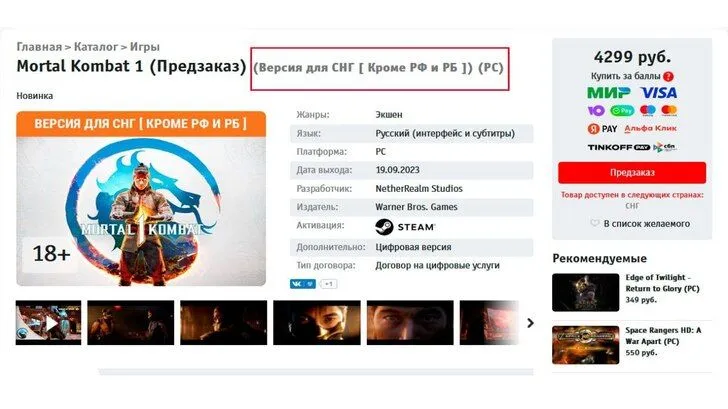Share the page via VK icon

pos(302,284)
